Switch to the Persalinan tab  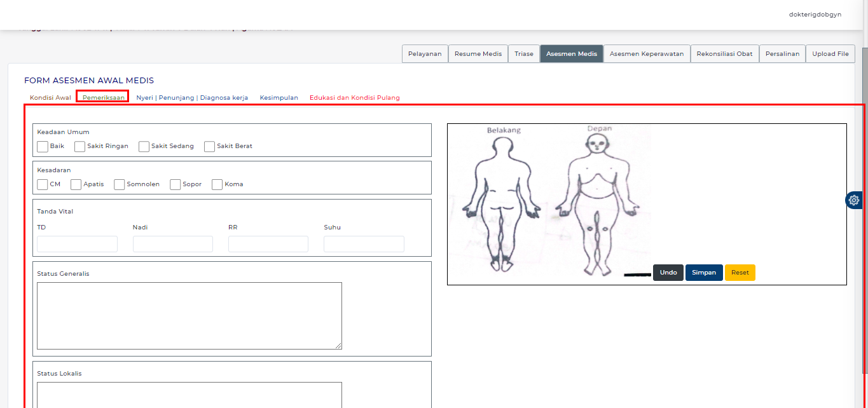(x=782, y=53)
